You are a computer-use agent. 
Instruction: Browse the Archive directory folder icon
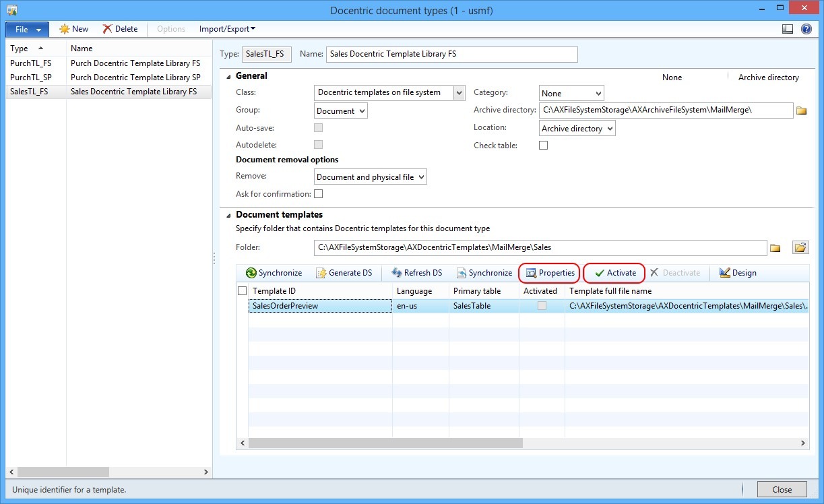[801, 111]
